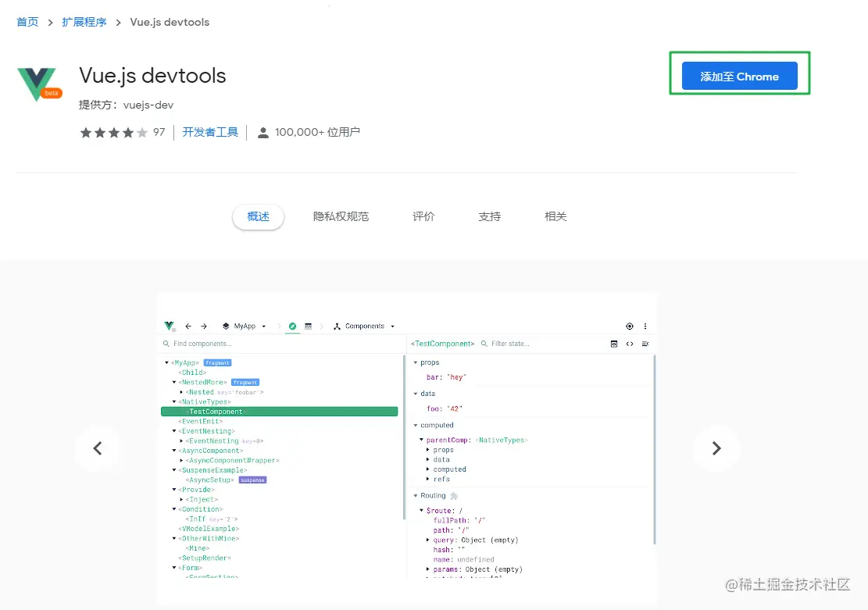Switch to the 隐私权规范 tab
The image size is (868, 610).
point(341,216)
